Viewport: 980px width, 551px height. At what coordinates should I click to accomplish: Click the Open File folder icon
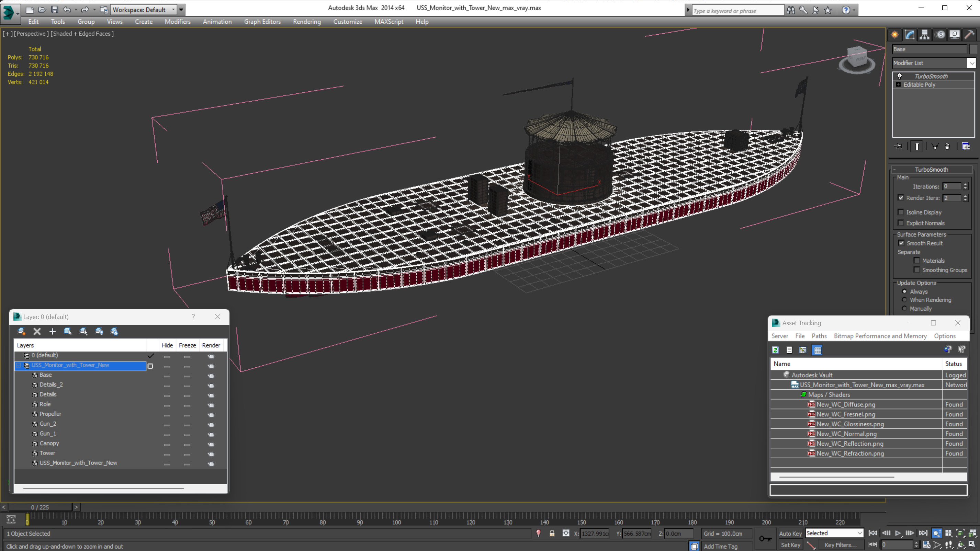click(42, 10)
